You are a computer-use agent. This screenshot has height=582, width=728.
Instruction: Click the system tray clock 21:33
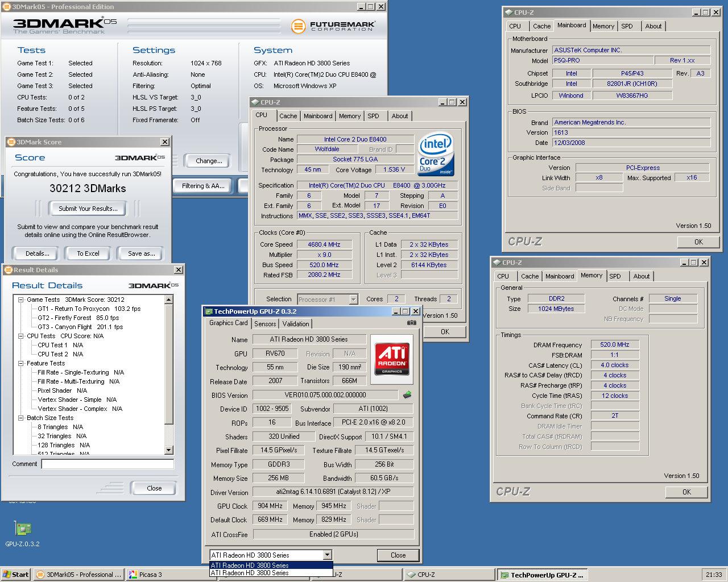point(714,575)
